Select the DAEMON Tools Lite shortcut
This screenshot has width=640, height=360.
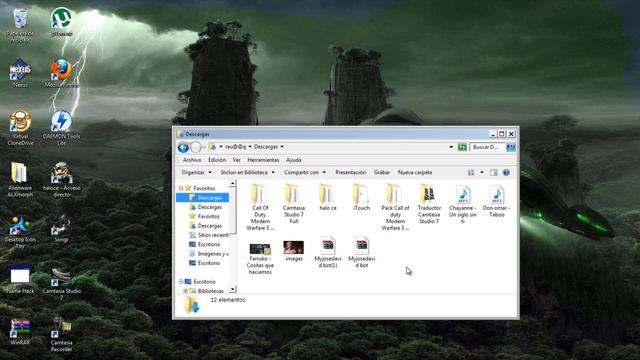[62, 128]
